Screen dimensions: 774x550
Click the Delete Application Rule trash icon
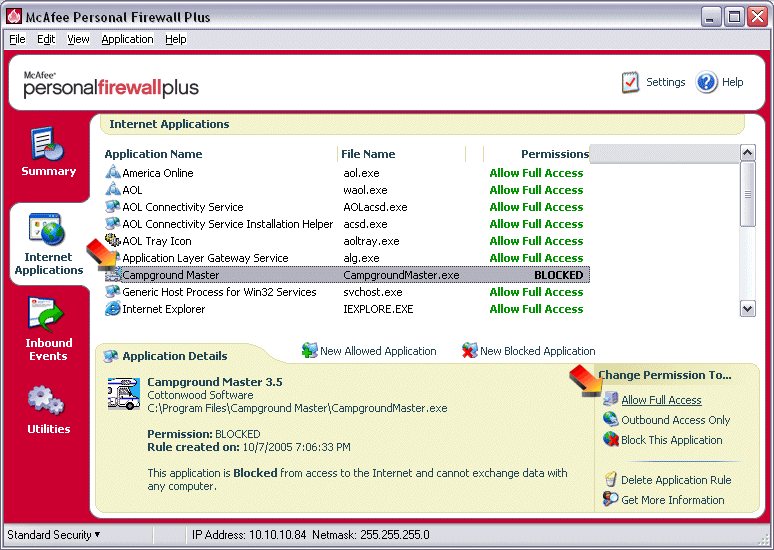pos(611,479)
